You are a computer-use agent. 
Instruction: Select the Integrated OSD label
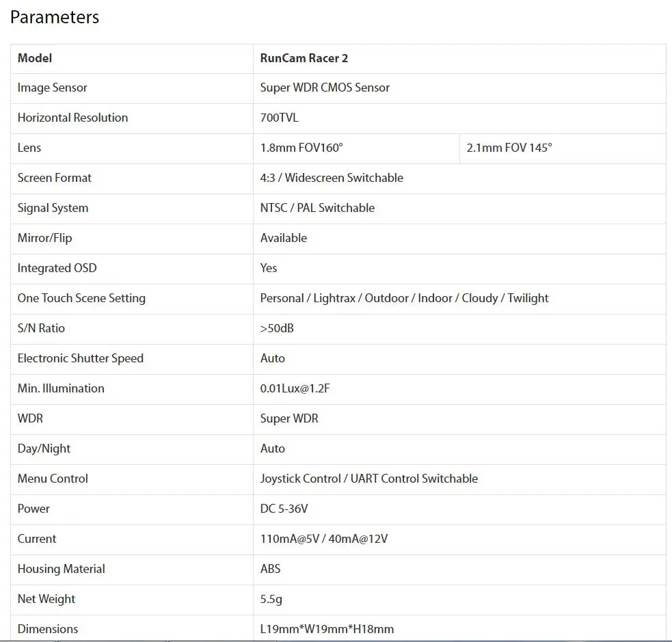(x=57, y=268)
